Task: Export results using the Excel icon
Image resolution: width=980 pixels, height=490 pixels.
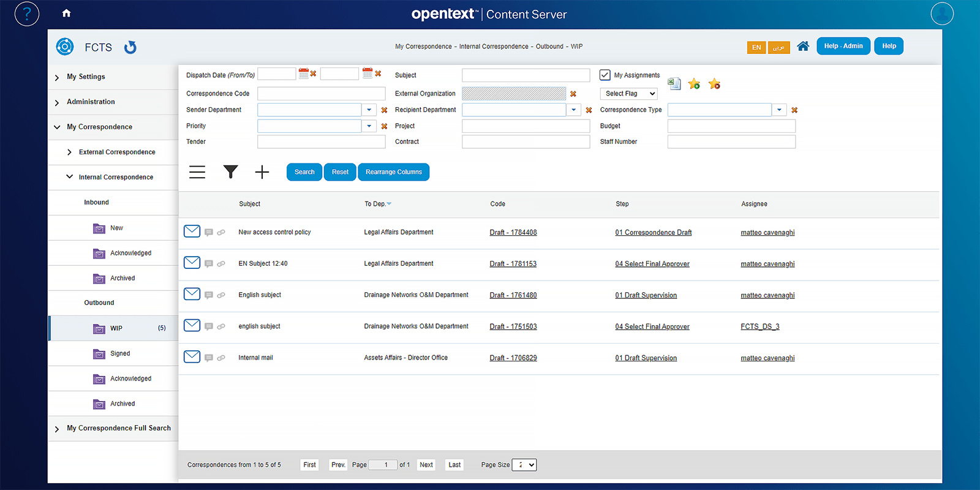Action: coord(674,84)
